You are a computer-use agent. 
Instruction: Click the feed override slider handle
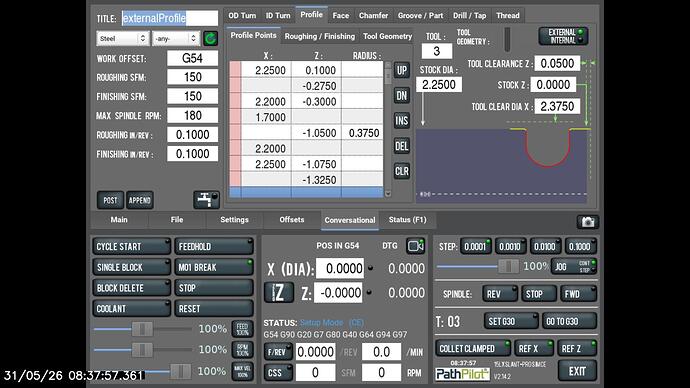click(x=142, y=329)
